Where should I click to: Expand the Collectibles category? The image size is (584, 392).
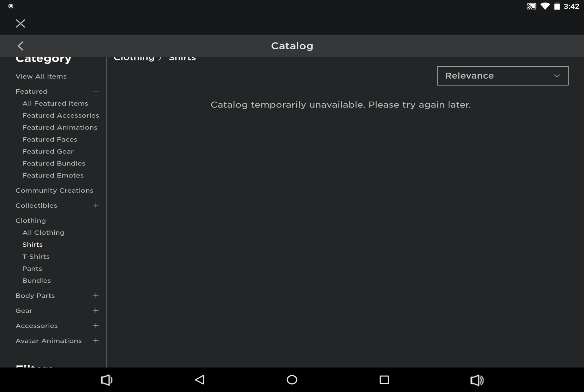[x=96, y=206]
